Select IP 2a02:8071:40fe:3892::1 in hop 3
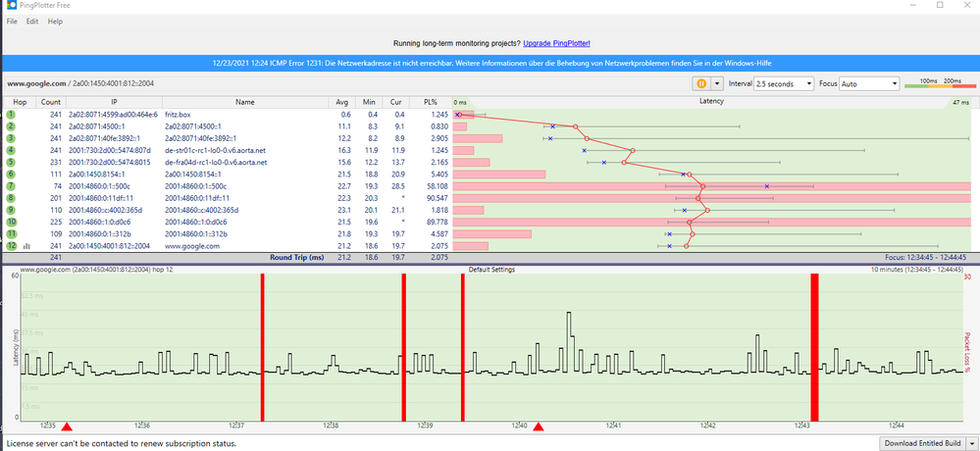 104,138
